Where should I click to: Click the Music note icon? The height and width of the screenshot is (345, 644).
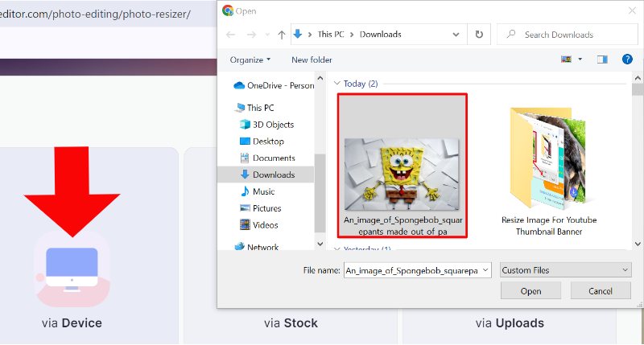245,191
